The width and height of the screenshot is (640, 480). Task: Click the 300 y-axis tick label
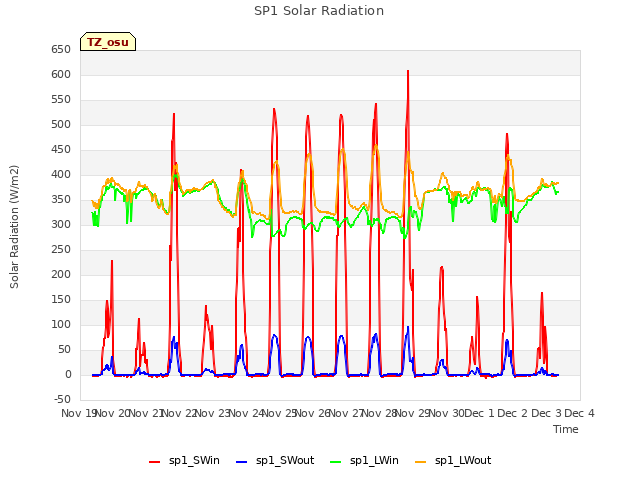tap(61, 224)
